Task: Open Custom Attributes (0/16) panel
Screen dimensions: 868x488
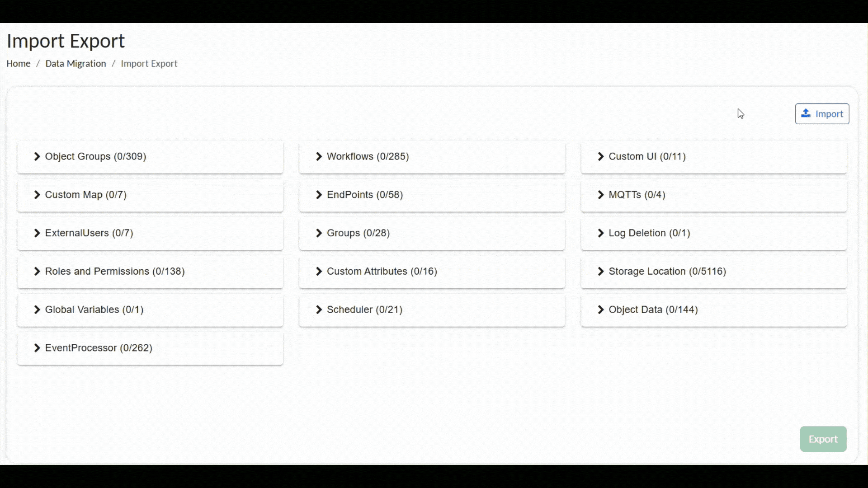Action: (382, 272)
